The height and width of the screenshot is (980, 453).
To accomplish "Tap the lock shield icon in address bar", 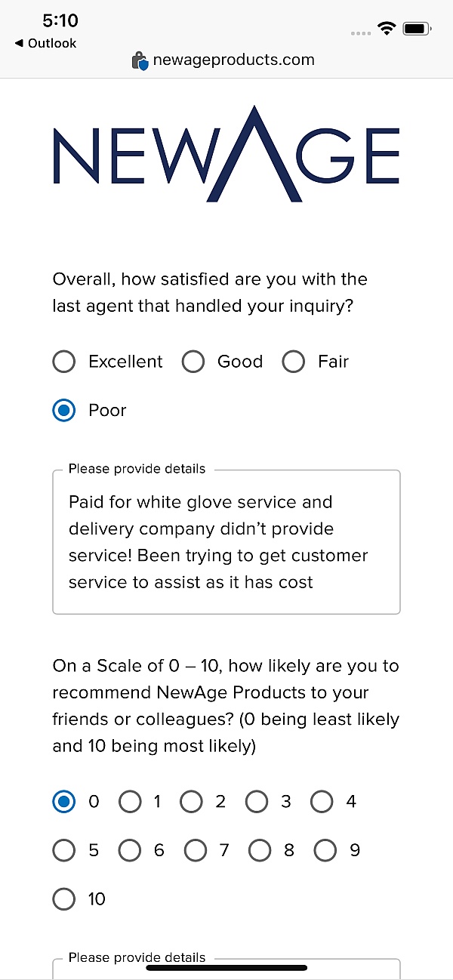I will tap(140, 60).
